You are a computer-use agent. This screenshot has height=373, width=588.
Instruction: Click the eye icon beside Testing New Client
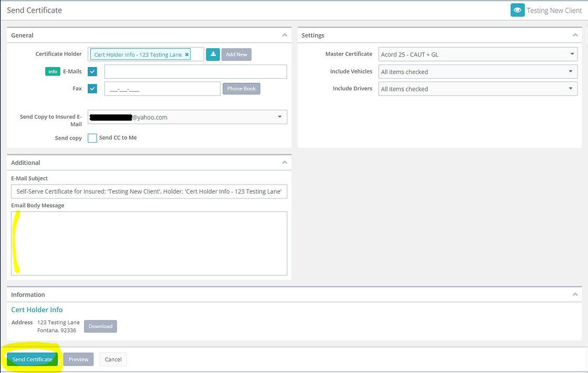[517, 9]
